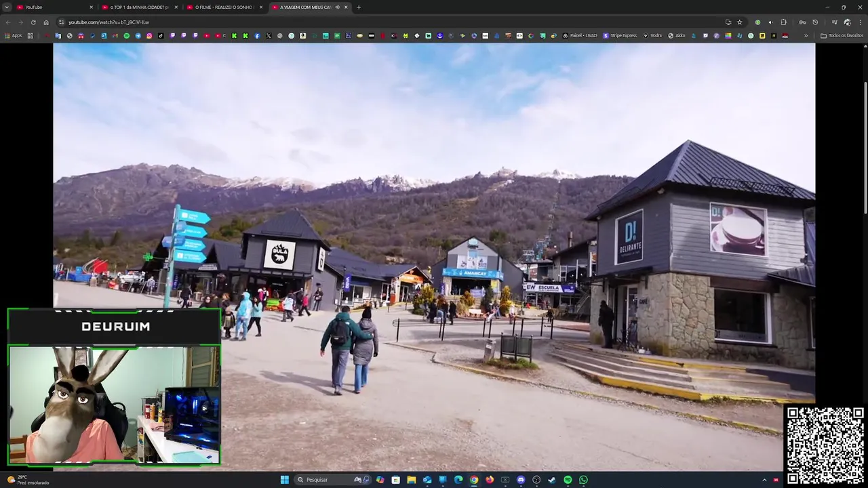Viewport: 868px width, 488px height.
Task: Open the 'o TOP 1 da MINHA CIDADE?' tab
Action: [139, 7]
